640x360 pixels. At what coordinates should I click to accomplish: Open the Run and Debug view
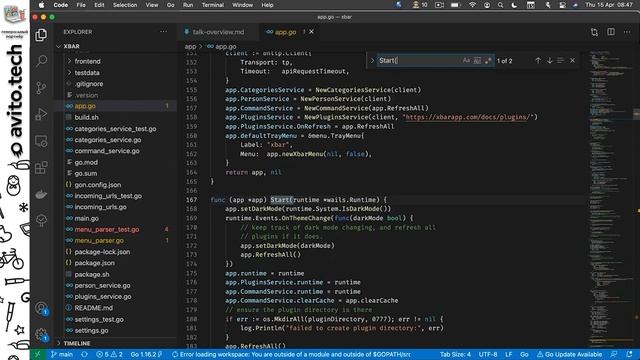coord(41,114)
